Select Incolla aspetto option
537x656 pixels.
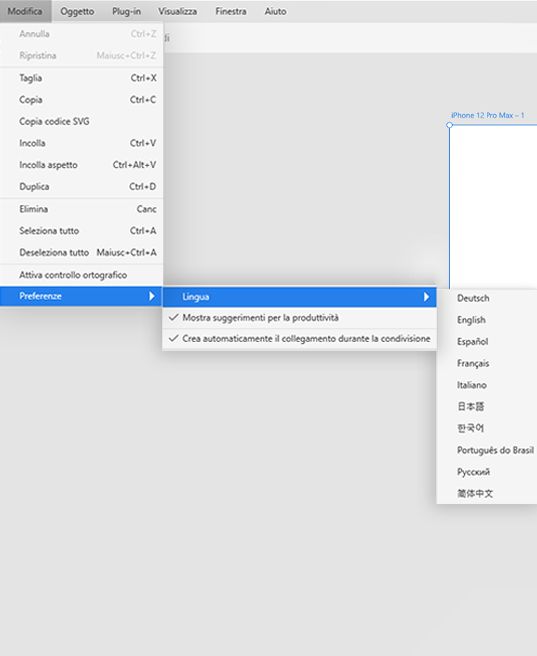[x=82, y=165]
